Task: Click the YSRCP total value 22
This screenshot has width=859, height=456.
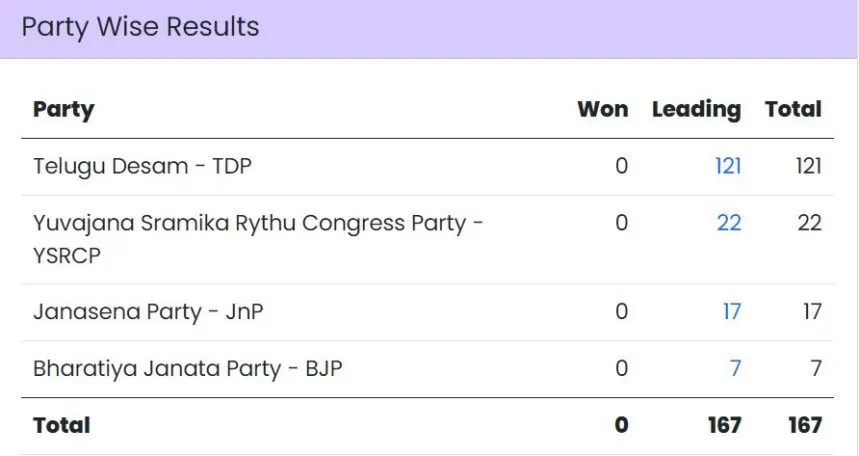Action: pos(809,223)
